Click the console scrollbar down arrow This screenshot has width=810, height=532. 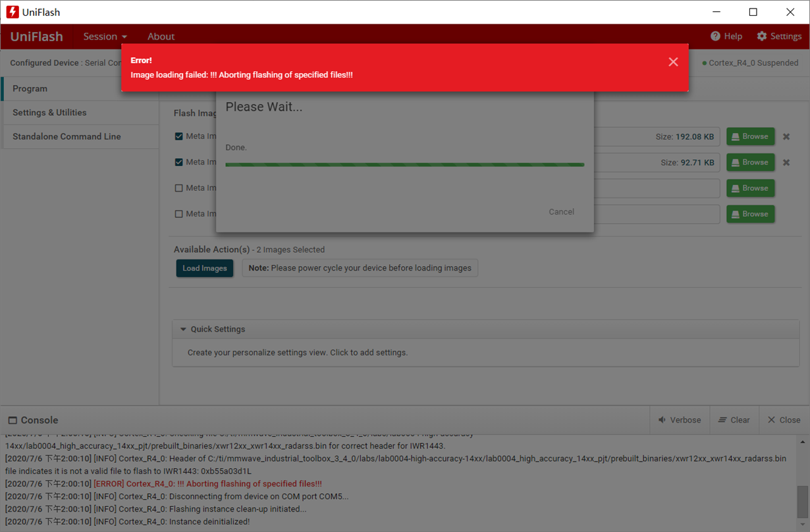tap(803, 525)
